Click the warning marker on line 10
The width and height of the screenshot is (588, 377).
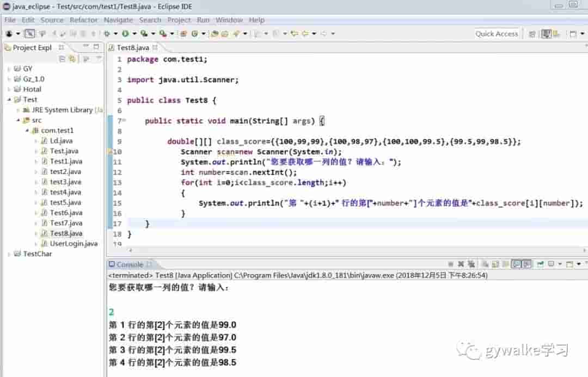(x=110, y=152)
